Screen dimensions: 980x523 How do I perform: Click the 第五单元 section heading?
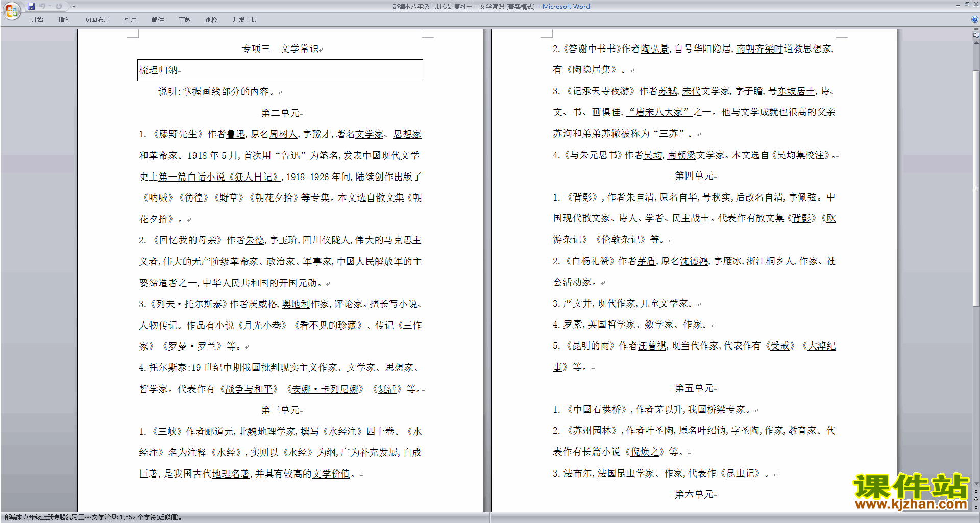[694, 388]
